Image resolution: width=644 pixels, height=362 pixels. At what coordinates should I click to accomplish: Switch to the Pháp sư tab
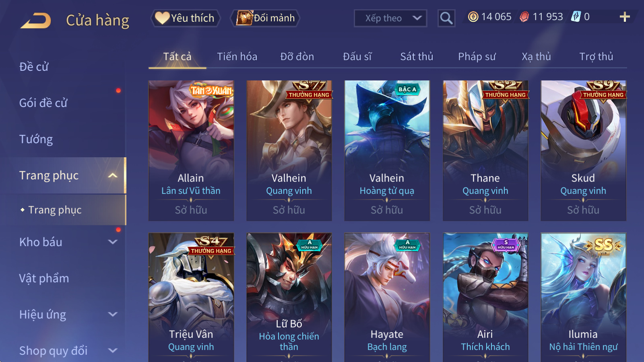click(477, 57)
